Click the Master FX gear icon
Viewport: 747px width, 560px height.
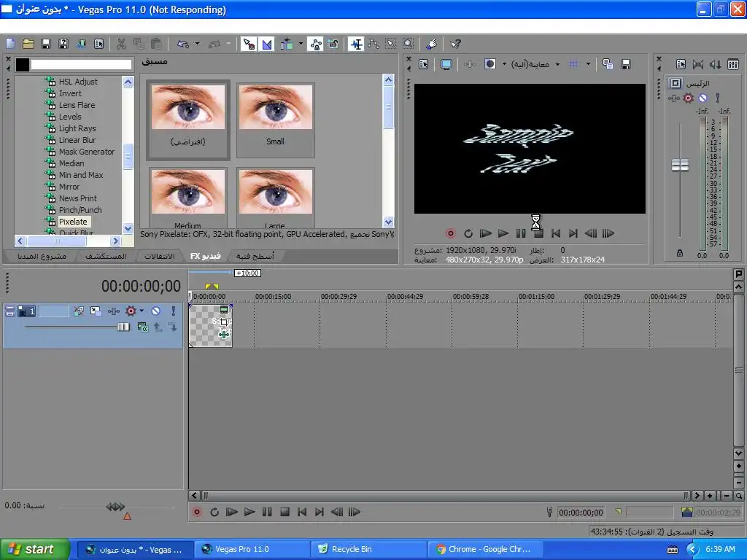click(689, 98)
